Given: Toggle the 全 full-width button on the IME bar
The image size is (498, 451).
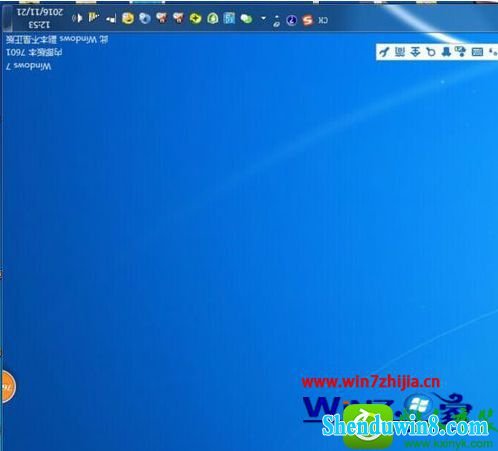Looking at the screenshot, I should click(415, 52).
